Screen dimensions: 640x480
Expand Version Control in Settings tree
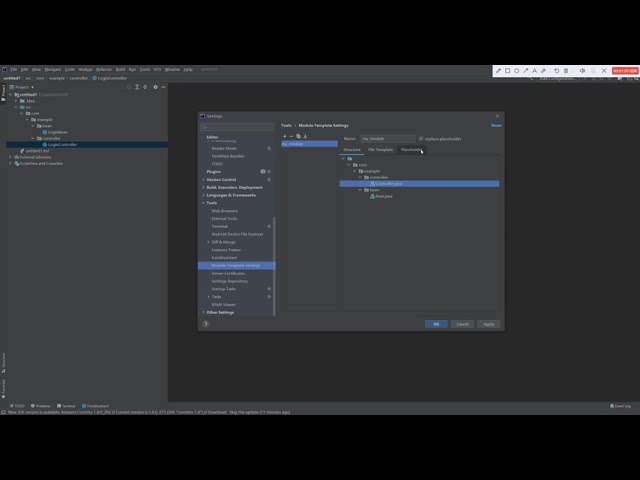[x=203, y=180]
